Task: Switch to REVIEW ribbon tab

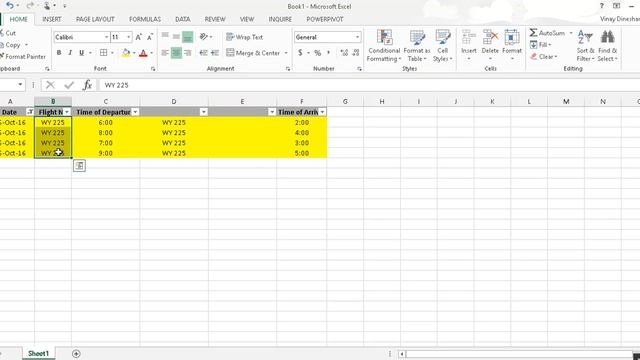Action: click(215, 19)
